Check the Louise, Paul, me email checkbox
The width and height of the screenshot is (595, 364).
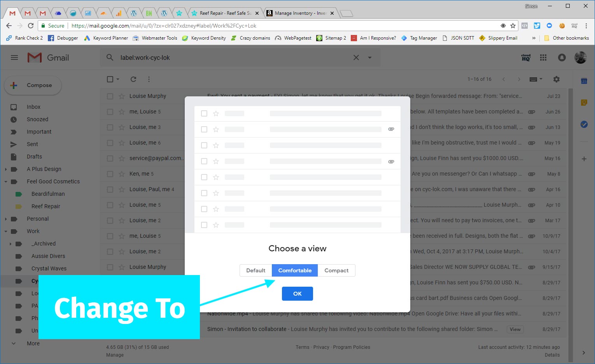click(110, 189)
